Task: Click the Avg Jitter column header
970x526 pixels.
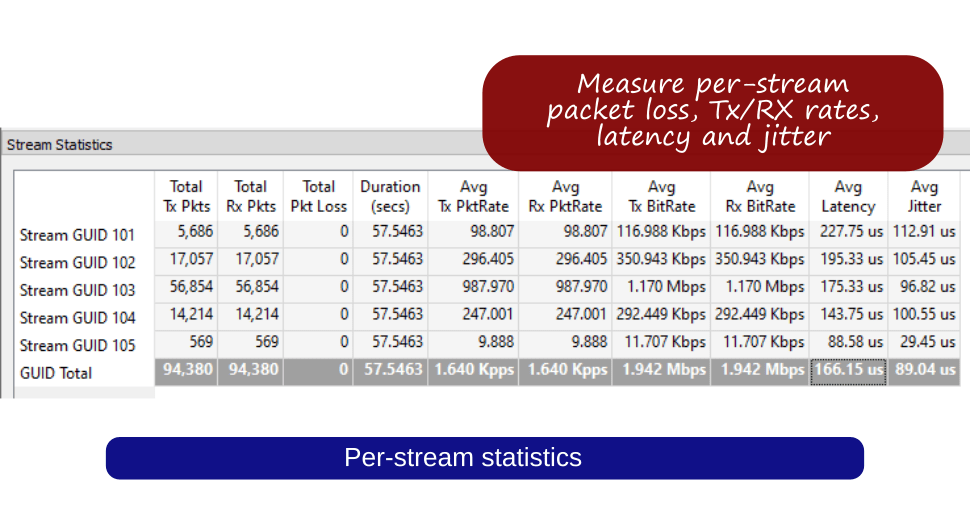Action: point(924,196)
